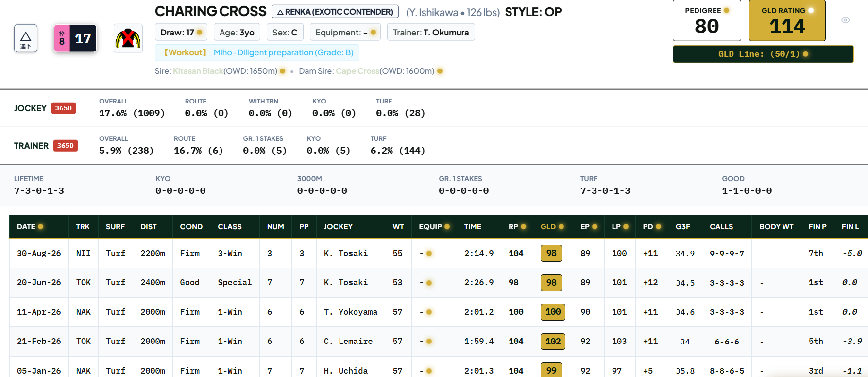Screen dimensions: 868x377
Task: Click the info dot on GLD Line
Action: click(x=806, y=54)
